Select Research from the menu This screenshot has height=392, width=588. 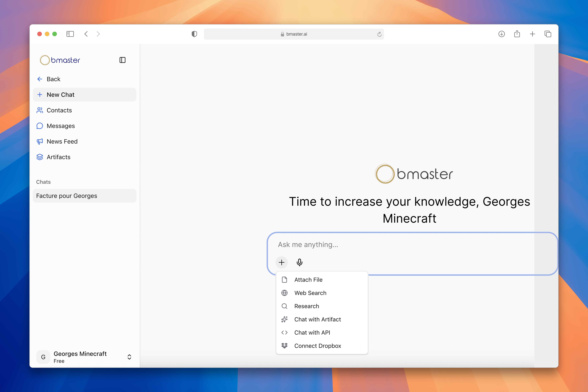tap(306, 306)
